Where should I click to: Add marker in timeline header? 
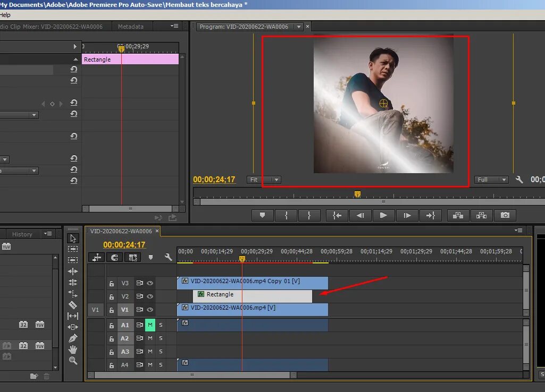(150, 257)
